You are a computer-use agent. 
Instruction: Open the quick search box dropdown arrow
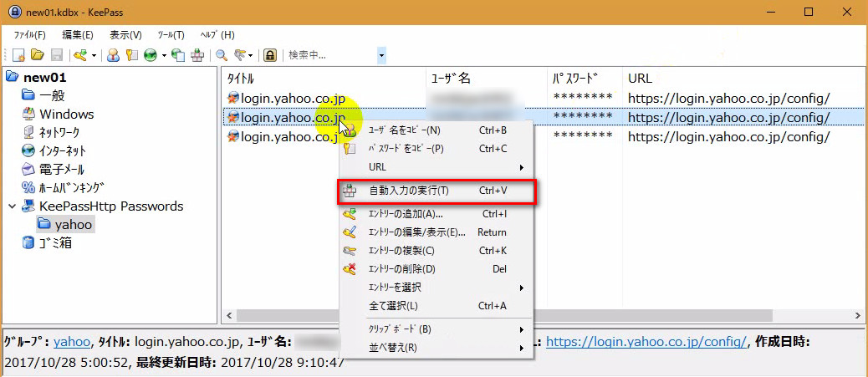tap(381, 55)
